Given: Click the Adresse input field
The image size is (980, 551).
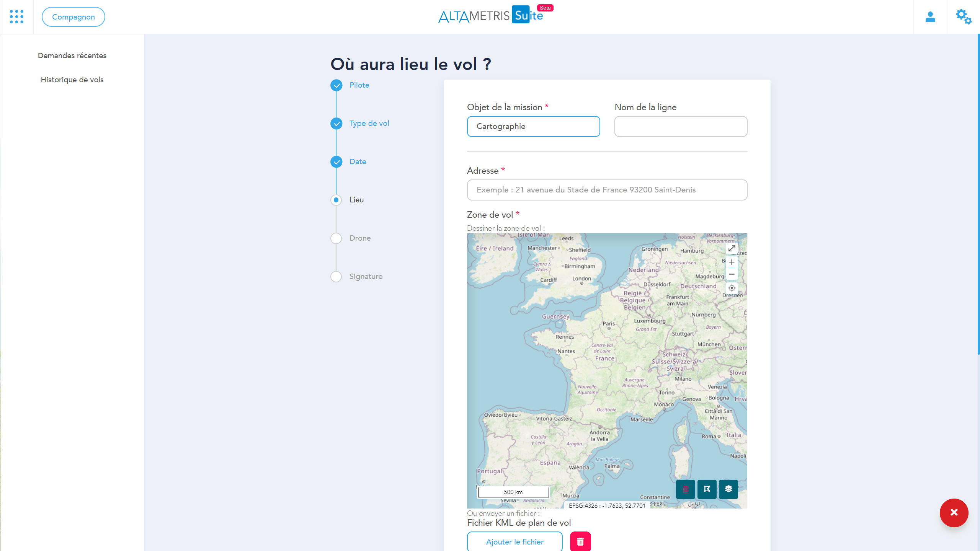Looking at the screenshot, I should coord(607,190).
